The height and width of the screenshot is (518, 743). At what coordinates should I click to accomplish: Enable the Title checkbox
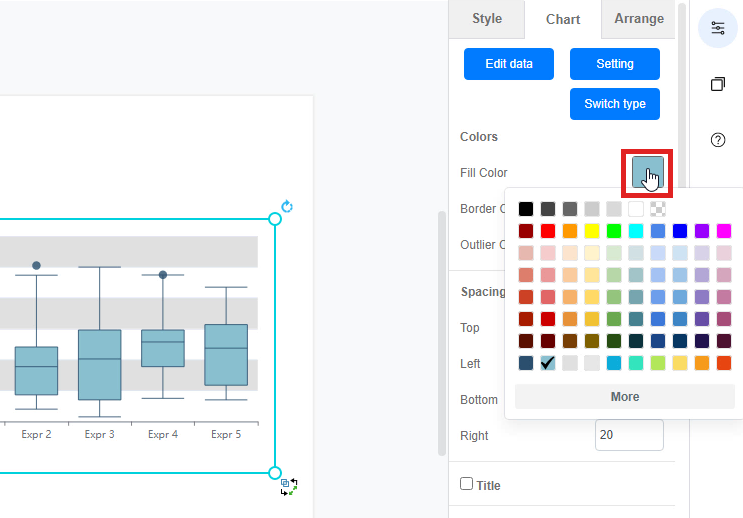[466, 484]
